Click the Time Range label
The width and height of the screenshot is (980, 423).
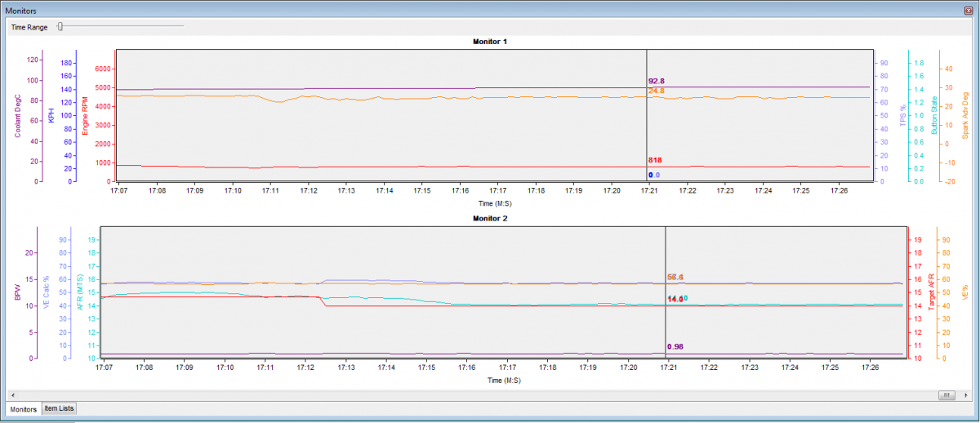pyautogui.click(x=30, y=27)
